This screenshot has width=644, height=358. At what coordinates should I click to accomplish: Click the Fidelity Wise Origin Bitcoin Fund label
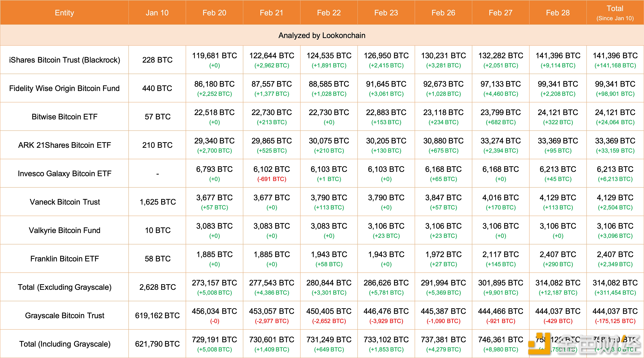(x=64, y=88)
